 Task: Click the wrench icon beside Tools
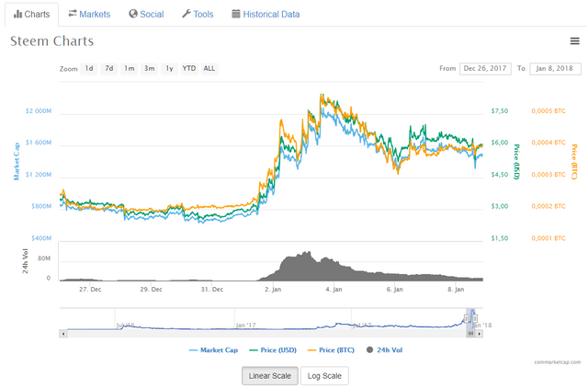coord(187,14)
